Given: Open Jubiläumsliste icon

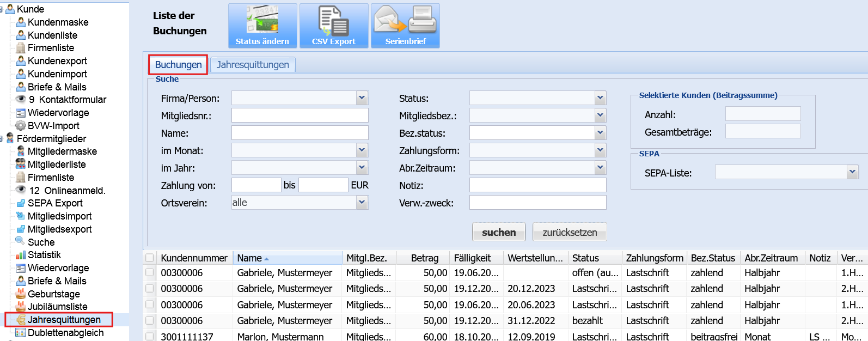Looking at the screenshot, I should click(x=21, y=306).
